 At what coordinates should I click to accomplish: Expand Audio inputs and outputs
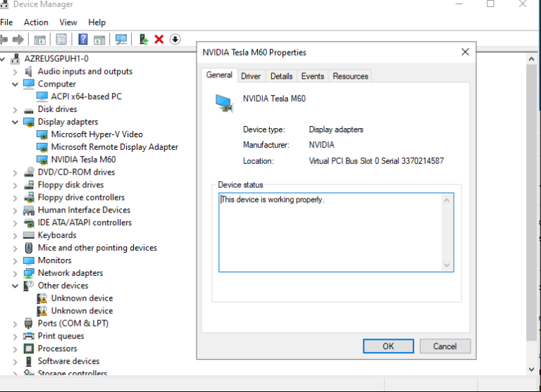pos(15,72)
